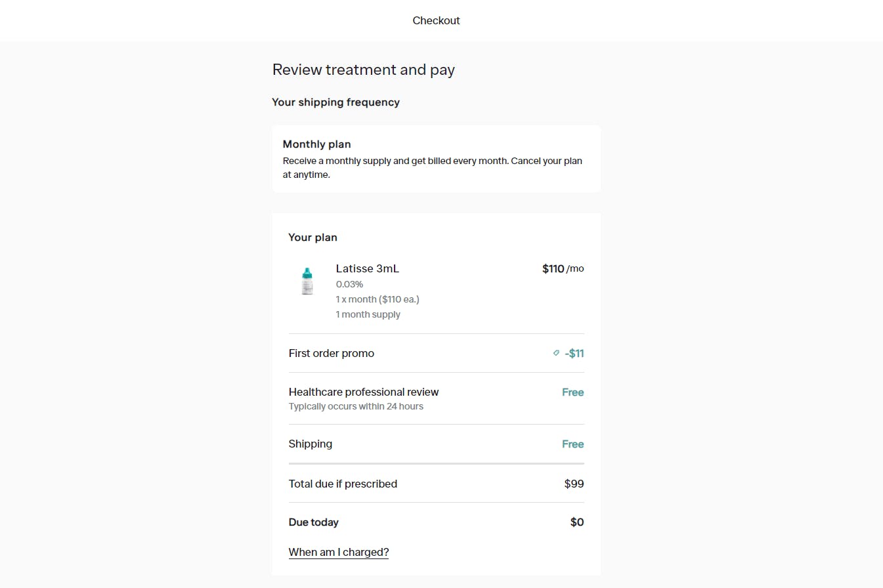Viewport: 883px width, 588px height.
Task: Click the Latisse bottle product image
Action: pyautogui.click(x=307, y=280)
